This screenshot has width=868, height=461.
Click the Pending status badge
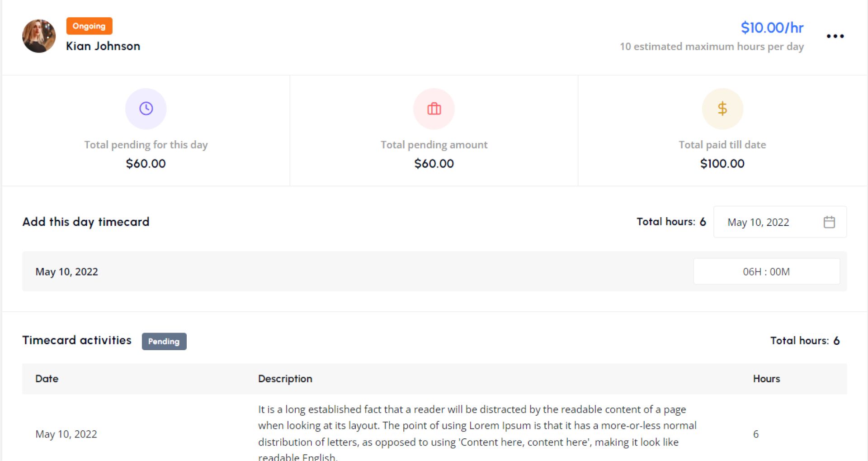(x=164, y=342)
